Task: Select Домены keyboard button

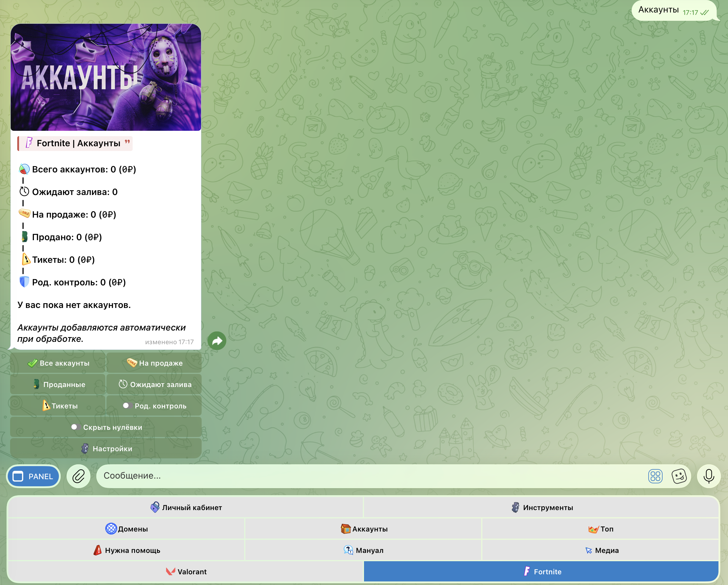Action: tap(126, 529)
